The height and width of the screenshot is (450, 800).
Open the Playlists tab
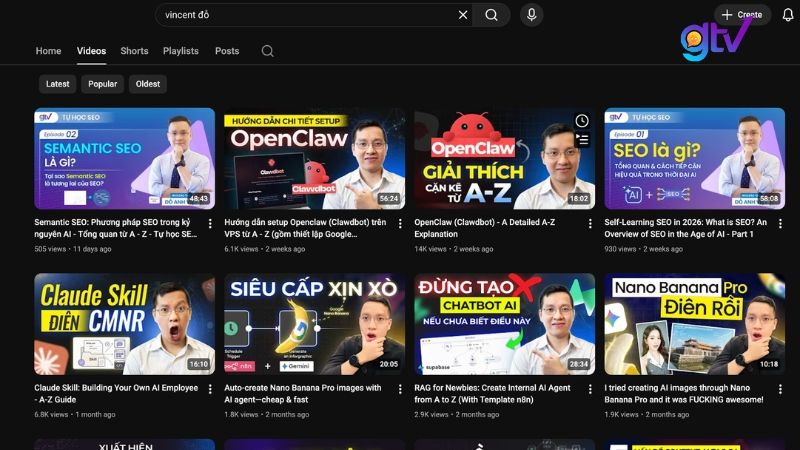tap(181, 51)
